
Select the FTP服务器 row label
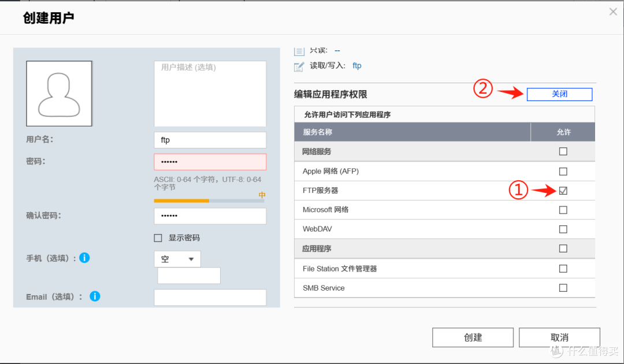coord(320,191)
